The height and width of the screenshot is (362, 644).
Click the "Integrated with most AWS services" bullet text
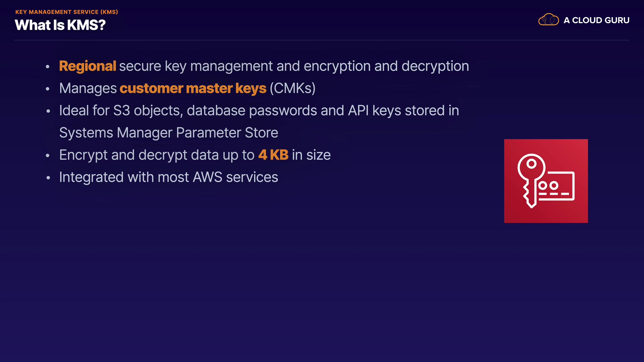click(168, 177)
